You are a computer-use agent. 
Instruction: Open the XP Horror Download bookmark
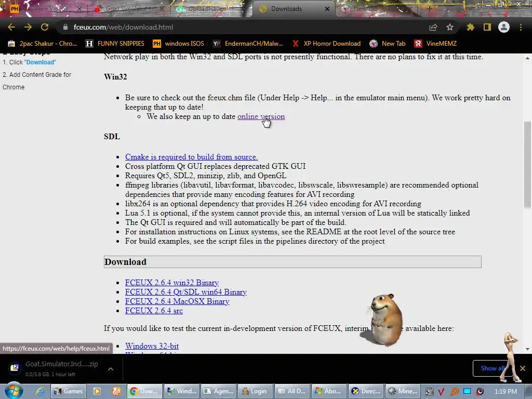tap(326, 44)
